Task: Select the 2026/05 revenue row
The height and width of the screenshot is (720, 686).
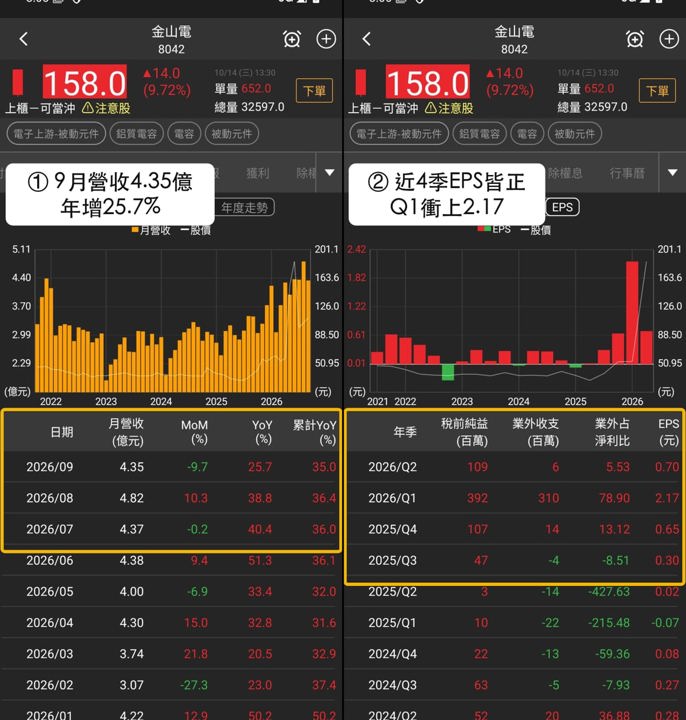Action: pyautogui.click(x=171, y=591)
